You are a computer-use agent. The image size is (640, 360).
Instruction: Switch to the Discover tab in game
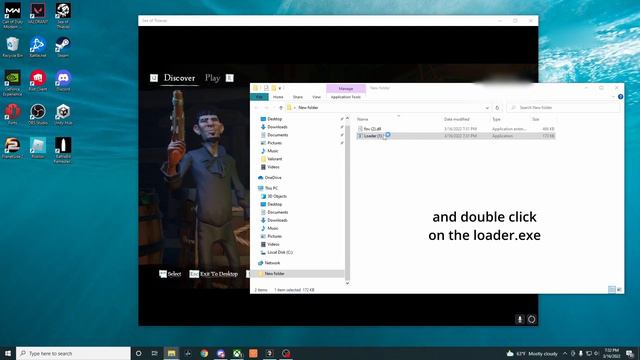click(x=179, y=78)
